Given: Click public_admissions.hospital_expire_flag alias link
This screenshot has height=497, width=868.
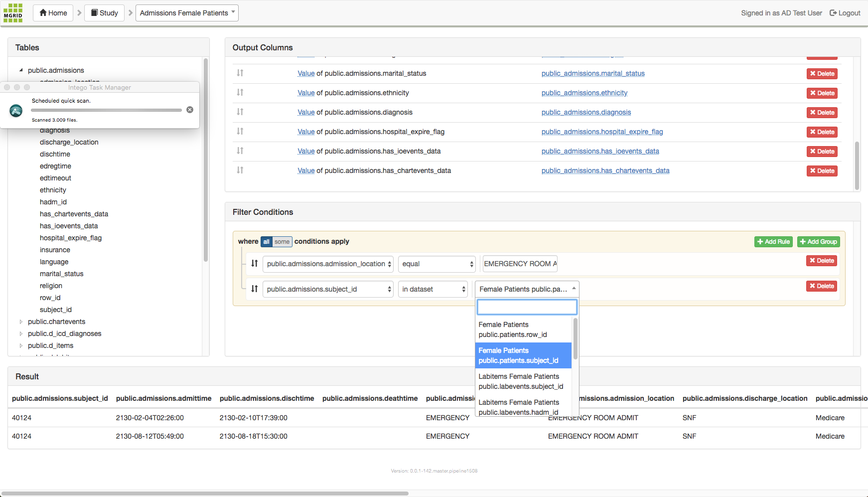Looking at the screenshot, I should pos(602,132).
